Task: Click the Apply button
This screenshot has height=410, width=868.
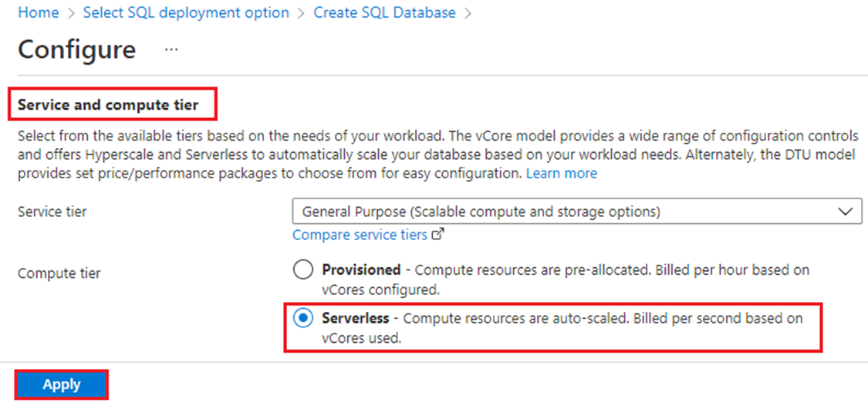Action: [62, 385]
